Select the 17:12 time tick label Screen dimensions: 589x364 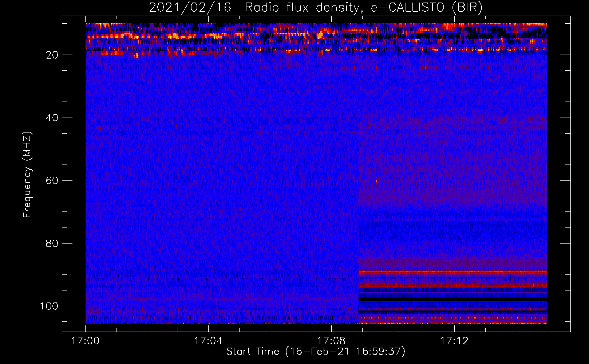click(454, 341)
